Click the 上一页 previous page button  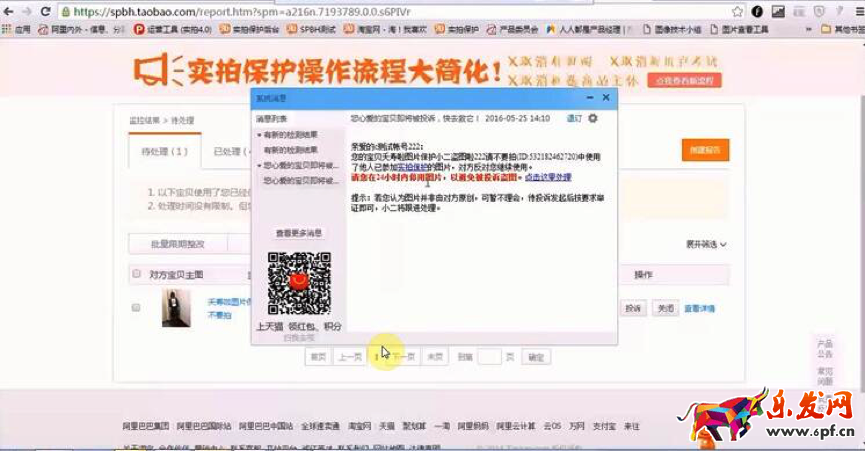click(350, 357)
